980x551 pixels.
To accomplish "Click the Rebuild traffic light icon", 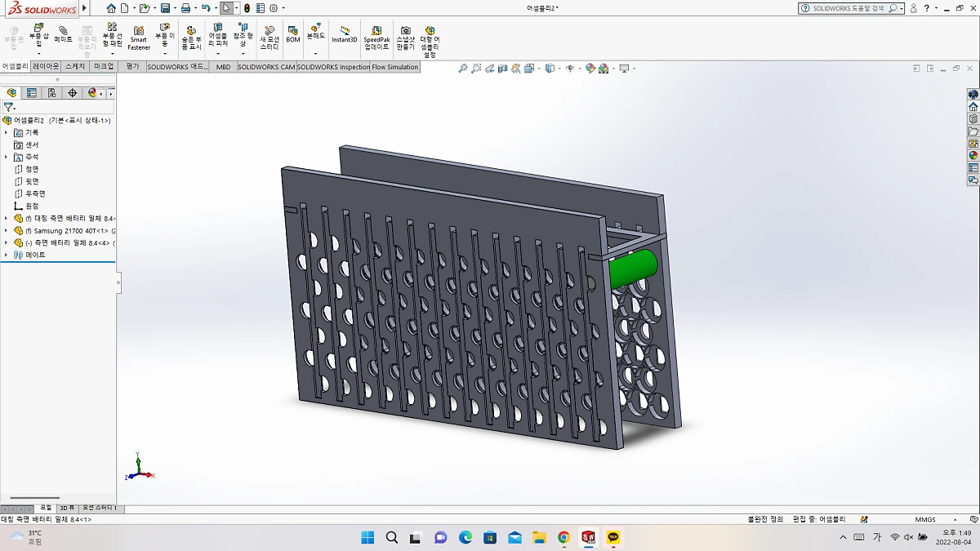I will [x=247, y=8].
